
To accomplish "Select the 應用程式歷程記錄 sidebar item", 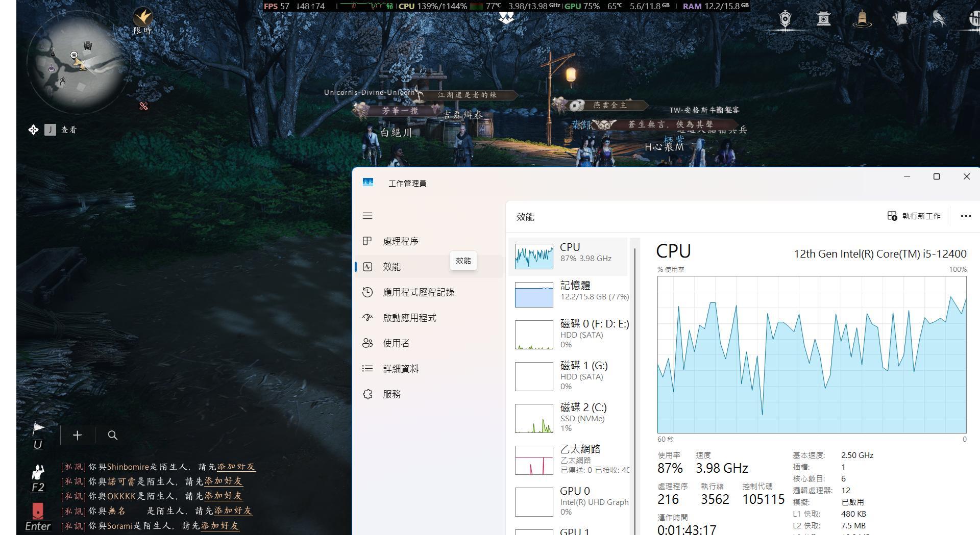I will 418,292.
